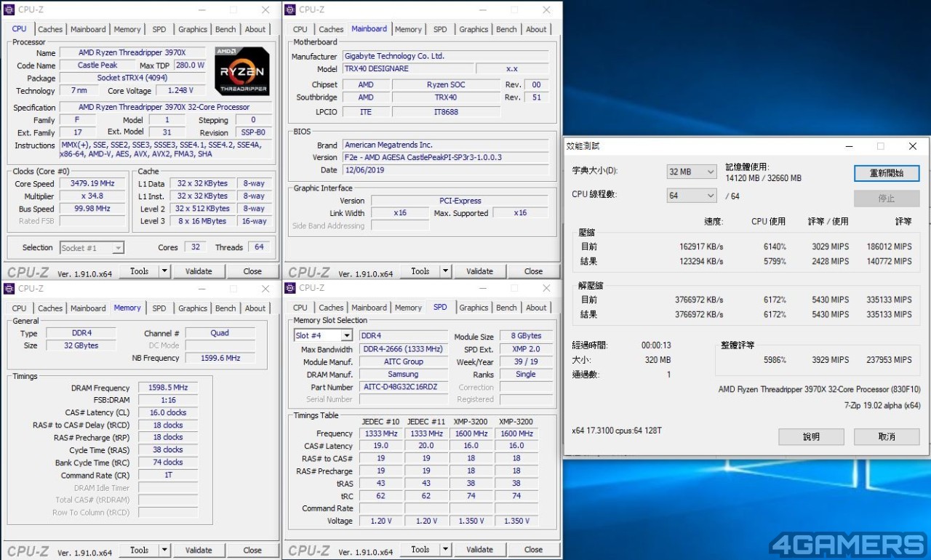Open About tab in CPU window
This screenshot has width=931, height=560.
click(255, 29)
